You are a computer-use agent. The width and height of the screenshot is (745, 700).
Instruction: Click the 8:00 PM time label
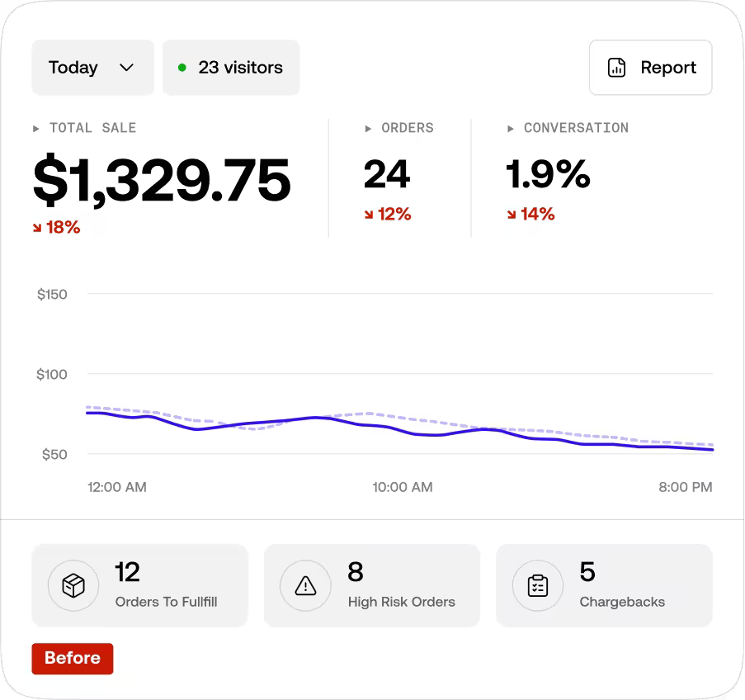(685, 487)
